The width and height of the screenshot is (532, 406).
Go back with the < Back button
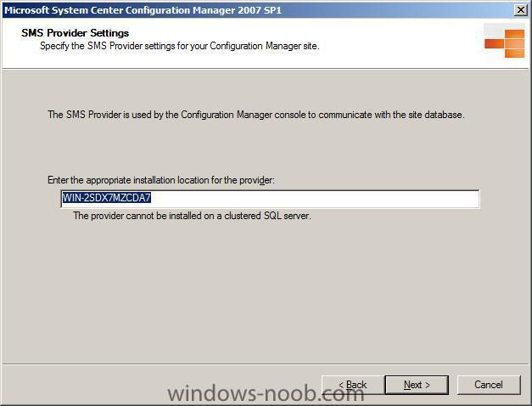pos(353,385)
